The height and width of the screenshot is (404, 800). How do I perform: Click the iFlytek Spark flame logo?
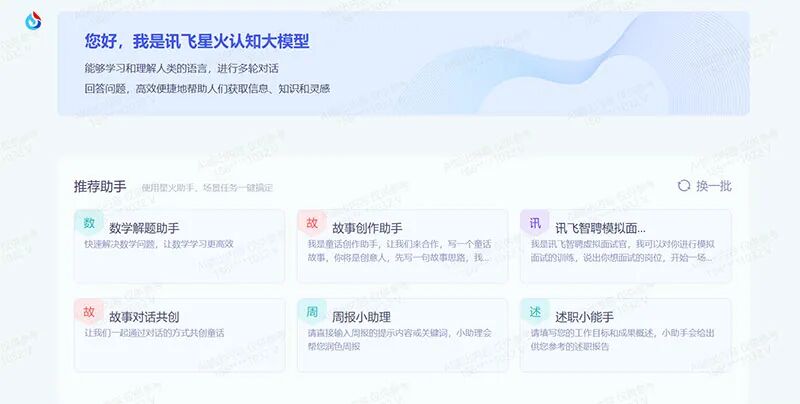[x=33, y=21]
